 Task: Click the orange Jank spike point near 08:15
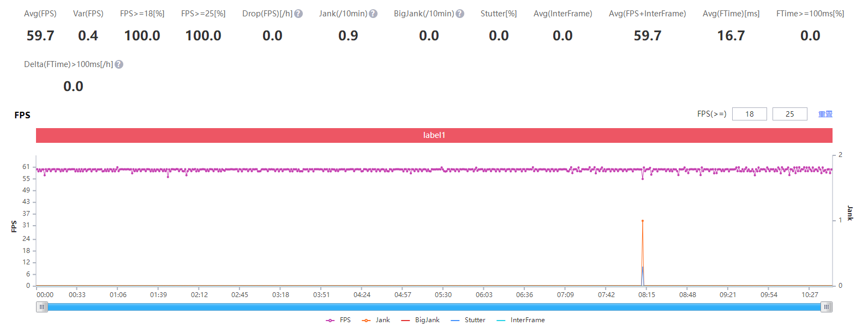643,221
